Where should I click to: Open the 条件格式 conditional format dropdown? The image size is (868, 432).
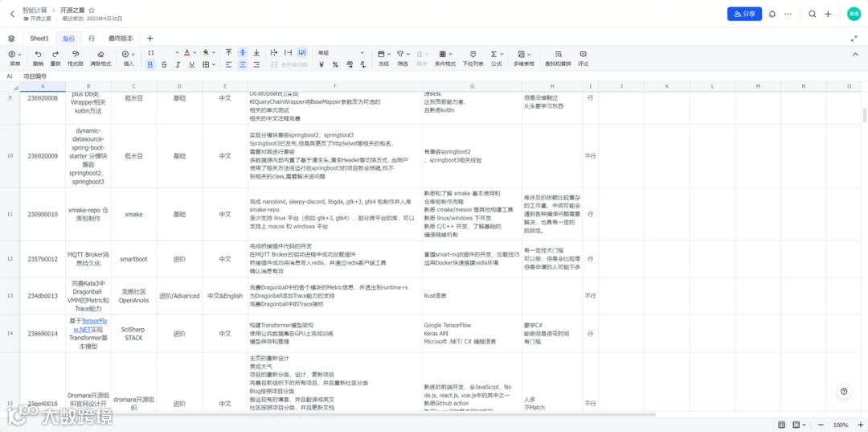445,58
